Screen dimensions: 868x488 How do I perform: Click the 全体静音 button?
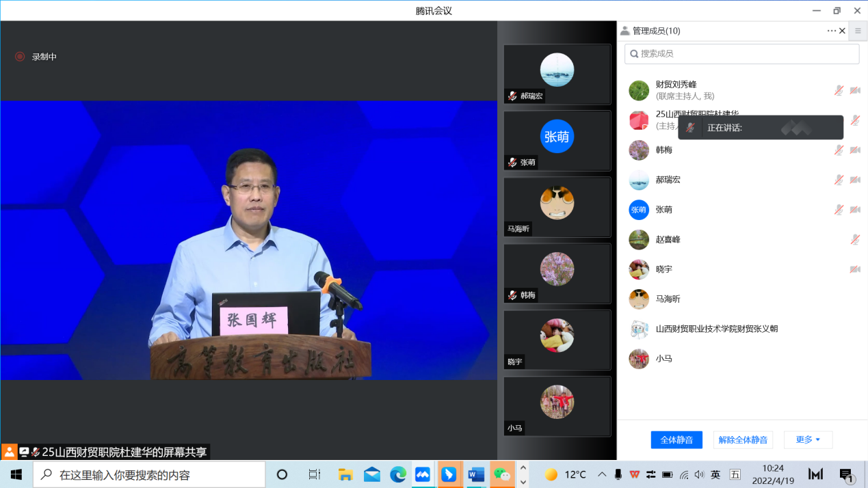676,439
